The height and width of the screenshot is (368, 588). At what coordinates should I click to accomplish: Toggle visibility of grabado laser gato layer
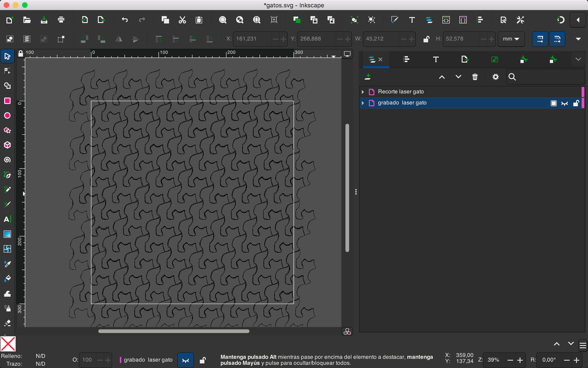click(565, 103)
